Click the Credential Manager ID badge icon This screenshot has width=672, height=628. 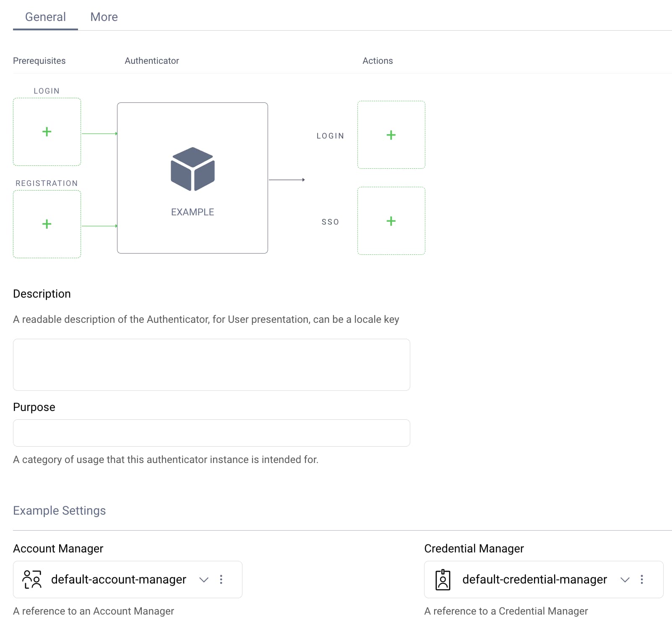443,580
